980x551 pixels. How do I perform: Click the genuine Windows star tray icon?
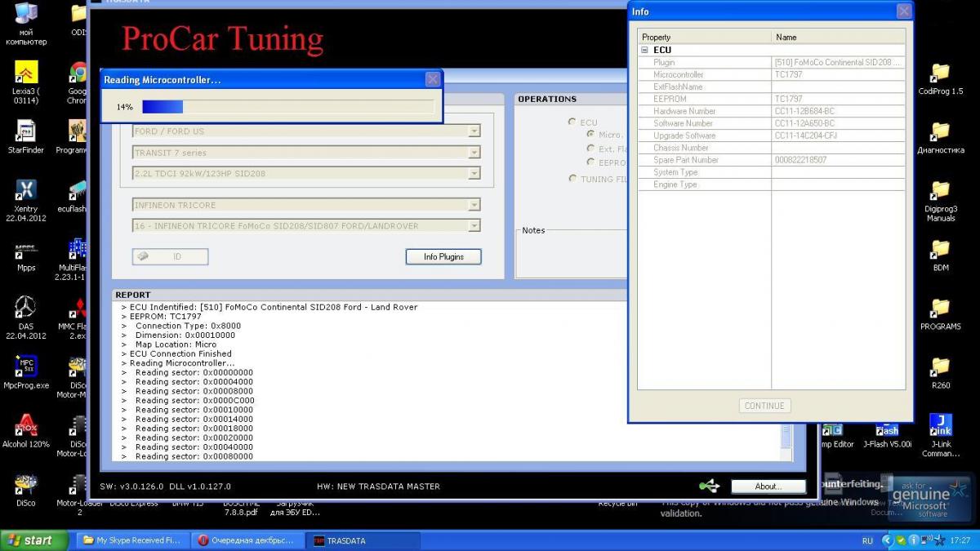[x=939, y=540]
